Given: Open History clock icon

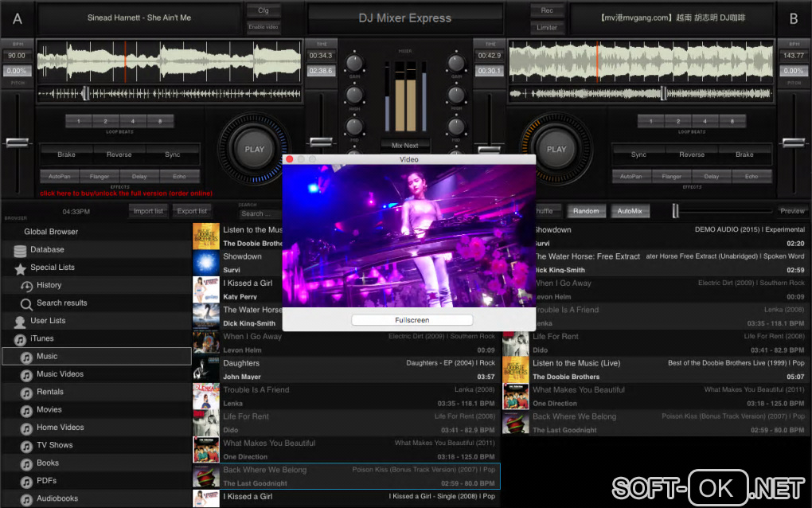Looking at the screenshot, I should click(x=26, y=287).
